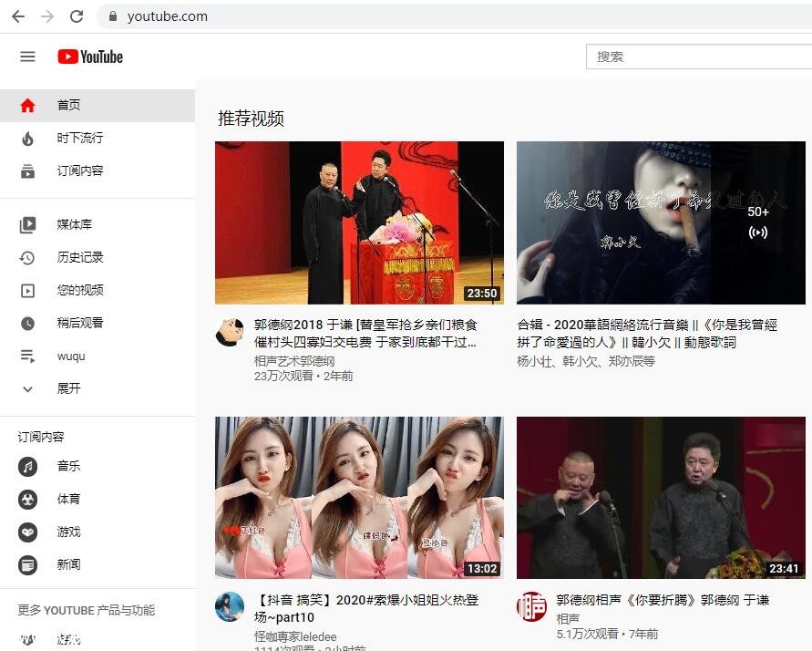This screenshot has height=651, width=812.
Task: Click the hamburger menu icon
Action: point(27,57)
